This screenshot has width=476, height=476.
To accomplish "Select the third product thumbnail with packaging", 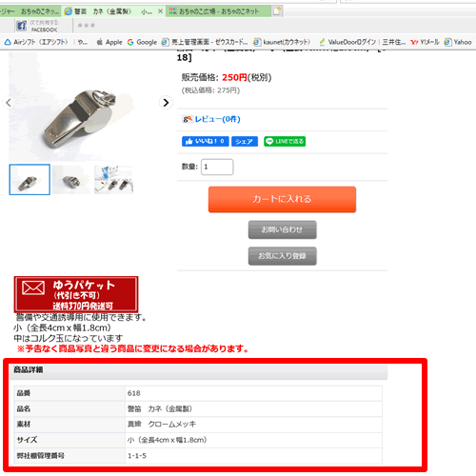I will click(x=114, y=180).
